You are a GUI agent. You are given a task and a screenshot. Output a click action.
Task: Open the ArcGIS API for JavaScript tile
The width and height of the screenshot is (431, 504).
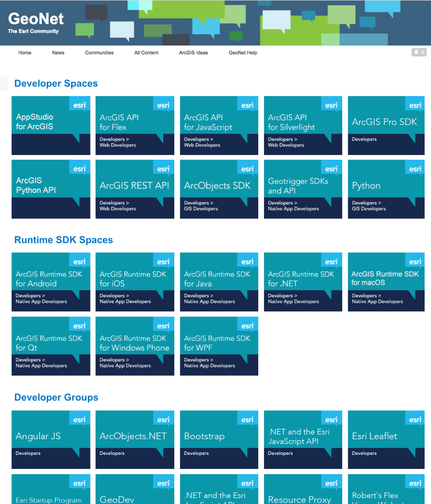coord(219,125)
